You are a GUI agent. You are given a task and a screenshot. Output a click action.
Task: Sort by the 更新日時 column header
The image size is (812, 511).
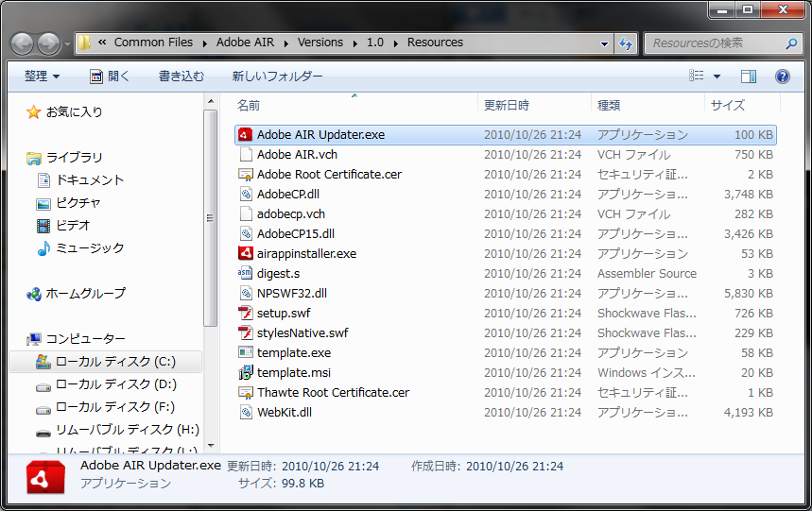coord(534,106)
